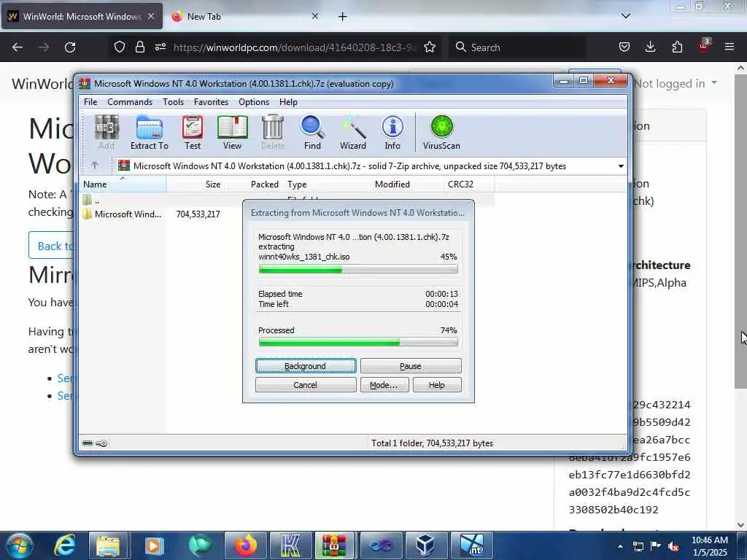
Task: Open the list all tabs chevron
Action: tap(626, 16)
